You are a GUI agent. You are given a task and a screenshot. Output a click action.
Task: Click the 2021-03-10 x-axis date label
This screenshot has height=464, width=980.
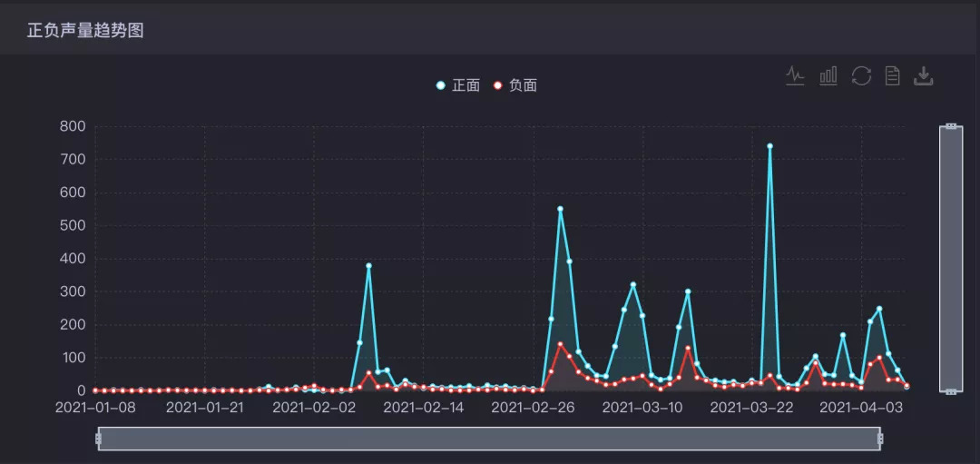point(642,408)
